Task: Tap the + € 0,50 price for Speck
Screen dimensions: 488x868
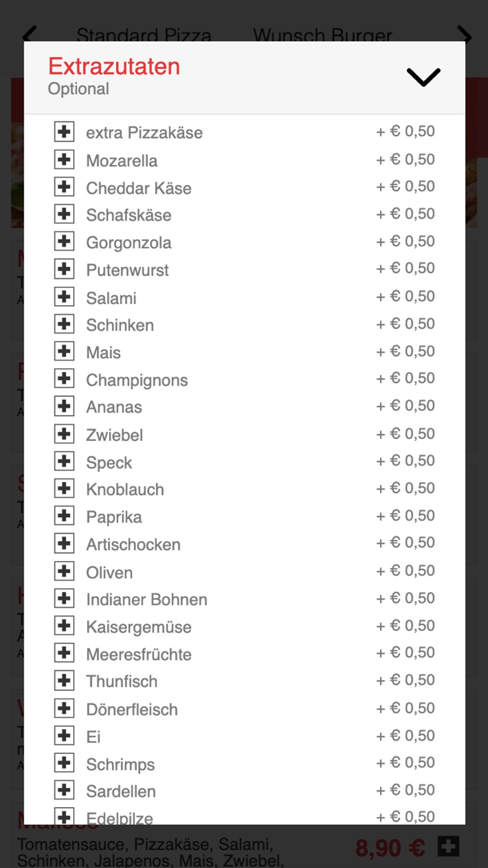Action: click(406, 461)
